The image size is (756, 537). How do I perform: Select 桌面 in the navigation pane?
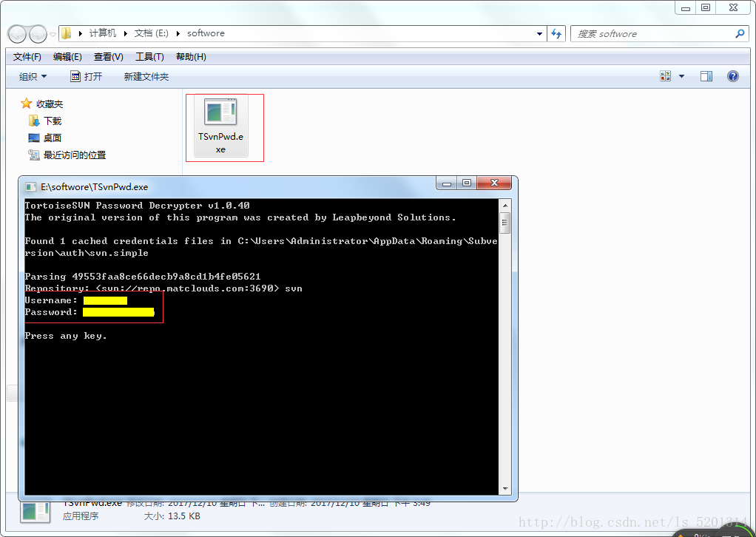(x=52, y=138)
